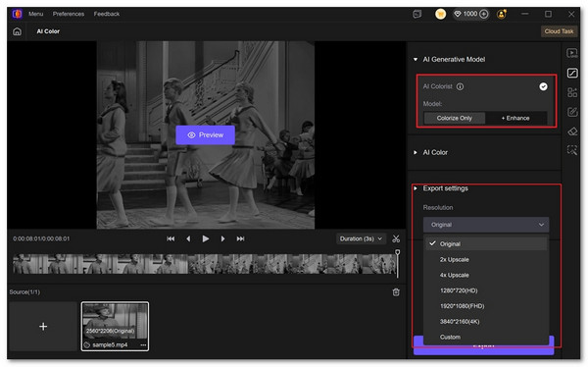This screenshot has height=367, width=588.
Task: Click the app logo icon
Action: [18, 14]
